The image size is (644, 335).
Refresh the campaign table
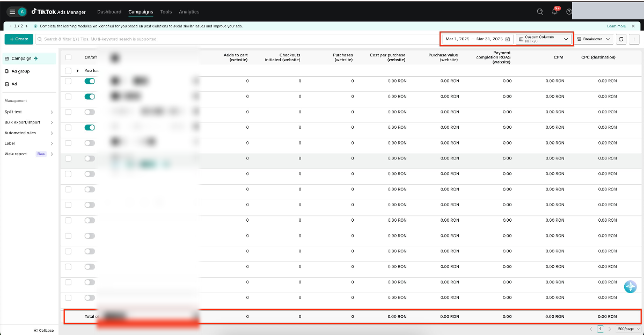click(x=621, y=39)
